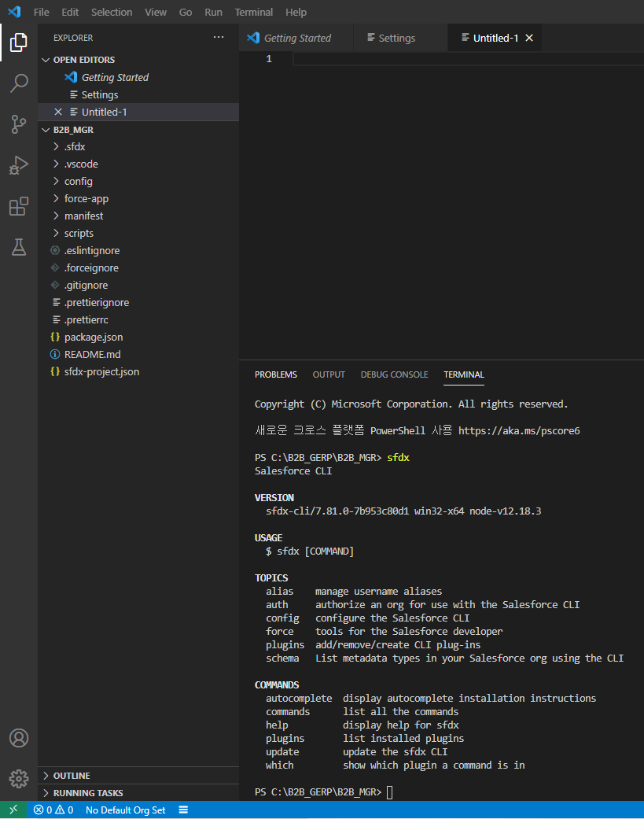This screenshot has width=644, height=819.
Task: Click line 1 in the Untitled-1 editor
Action: [468, 59]
